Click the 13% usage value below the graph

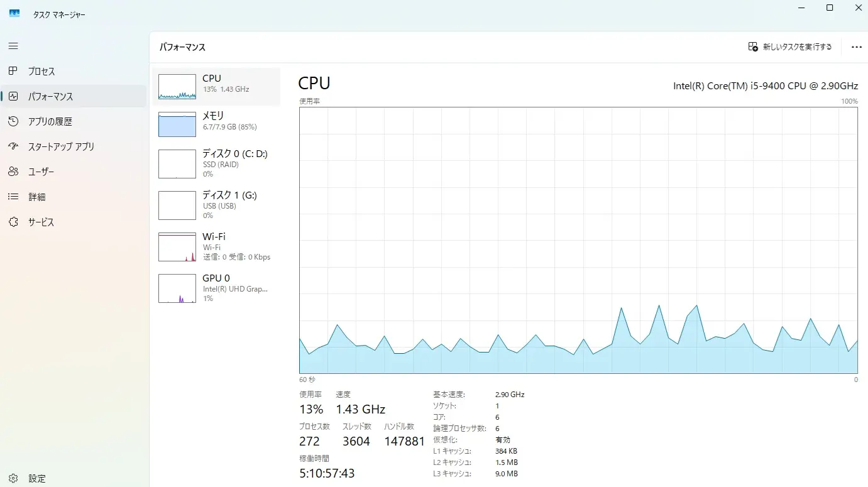[x=311, y=409]
